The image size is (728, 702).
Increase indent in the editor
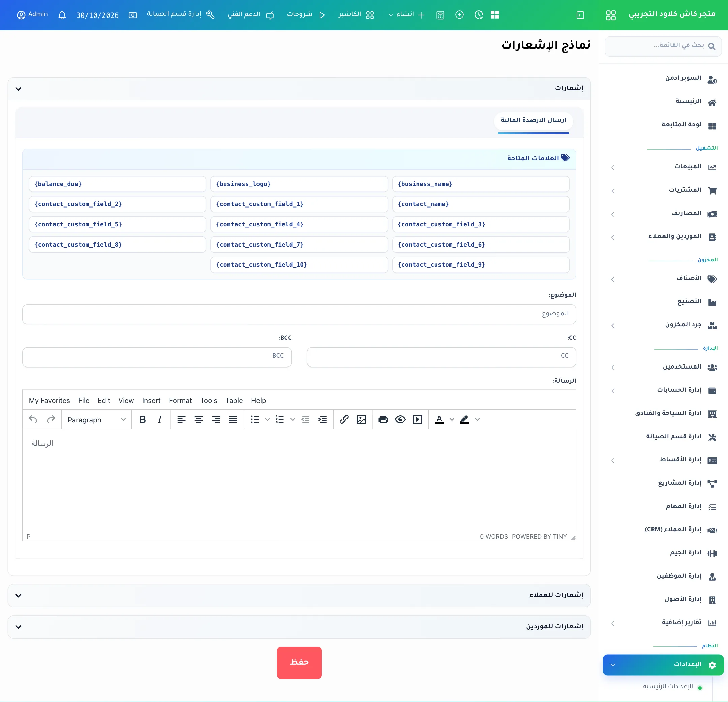click(x=323, y=419)
